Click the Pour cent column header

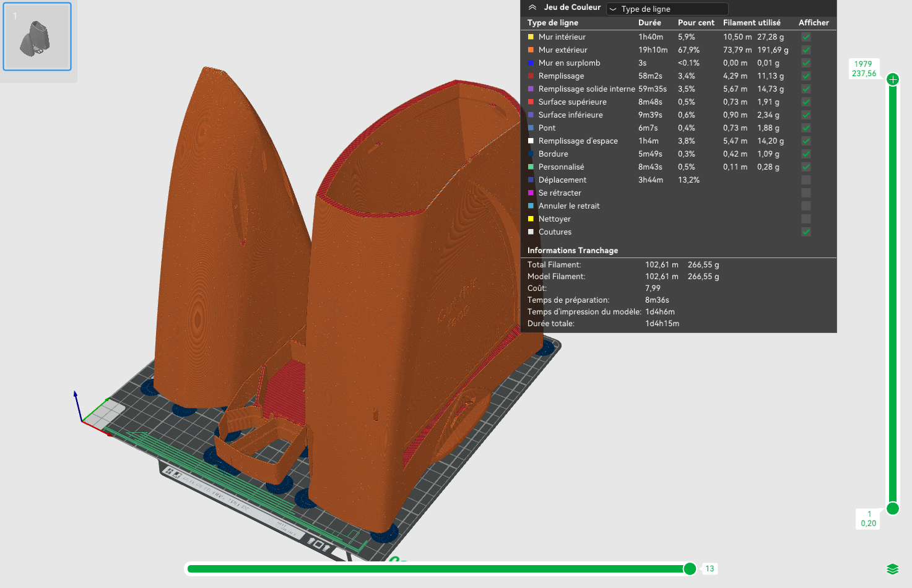696,23
